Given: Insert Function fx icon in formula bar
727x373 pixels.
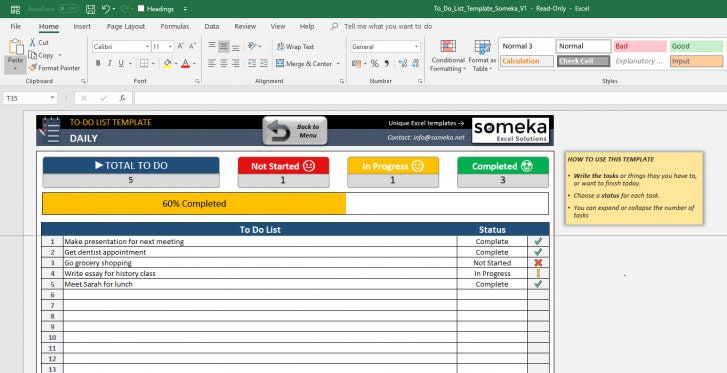Looking at the screenshot, I should point(122,98).
